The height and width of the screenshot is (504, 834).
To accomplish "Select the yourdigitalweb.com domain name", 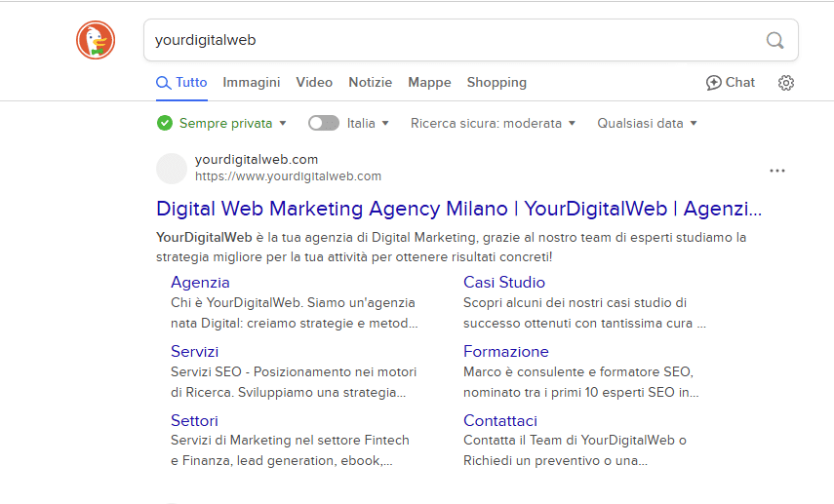I will click(257, 160).
